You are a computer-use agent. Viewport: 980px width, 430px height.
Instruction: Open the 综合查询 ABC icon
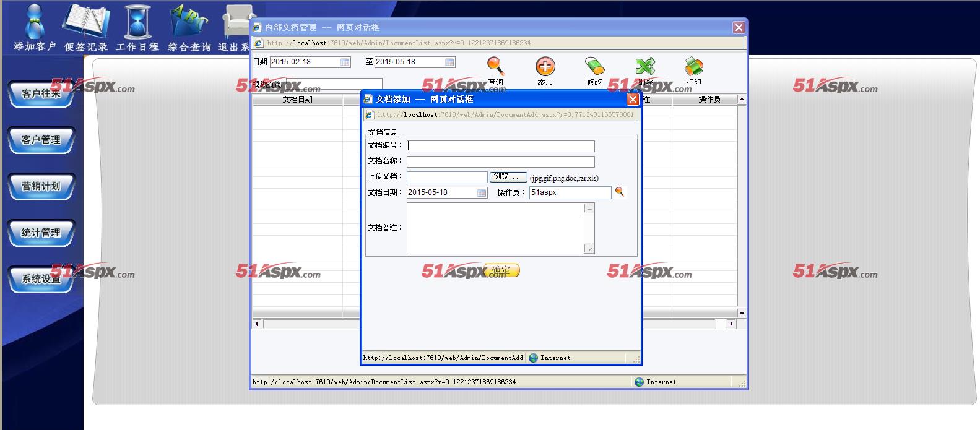pyautogui.click(x=189, y=28)
